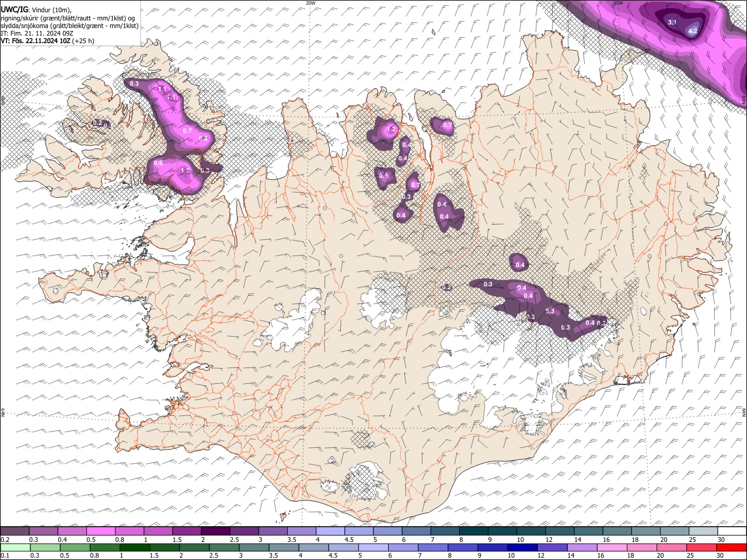Select the upper-row light gray swatch between 25 and 30
This screenshot has width=747, height=560.
pyautogui.click(x=703, y=531)
